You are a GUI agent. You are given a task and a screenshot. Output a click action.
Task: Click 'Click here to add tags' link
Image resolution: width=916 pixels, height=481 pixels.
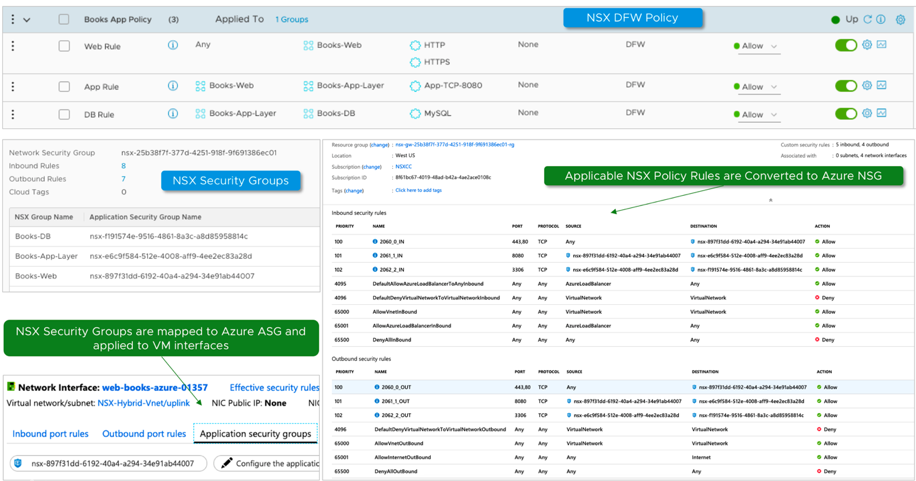418,191
